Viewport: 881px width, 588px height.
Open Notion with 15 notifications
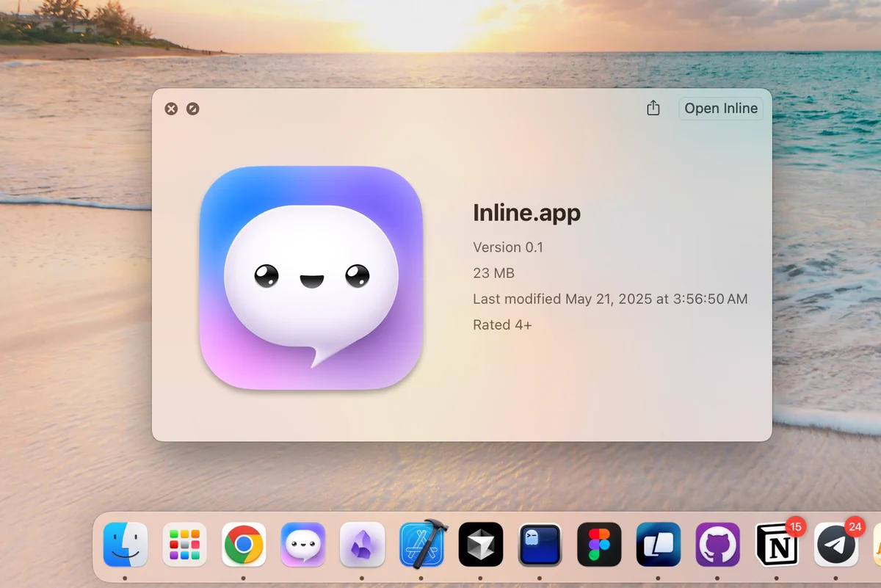[777, 545]
